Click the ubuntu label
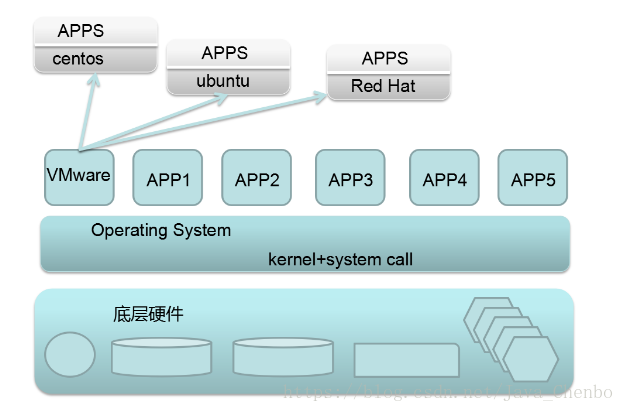The width and height of the screenshot is (624, 412). tap(223, 81)
